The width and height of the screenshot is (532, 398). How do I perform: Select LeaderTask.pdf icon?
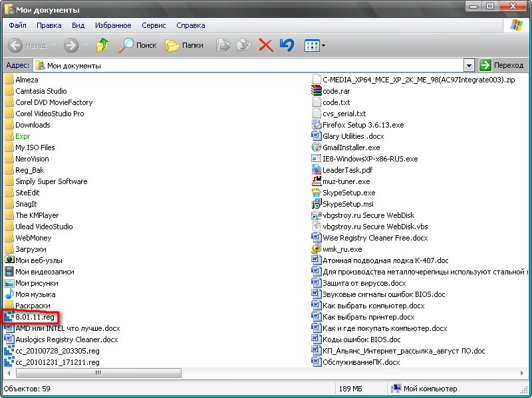(x=317, y=169)
